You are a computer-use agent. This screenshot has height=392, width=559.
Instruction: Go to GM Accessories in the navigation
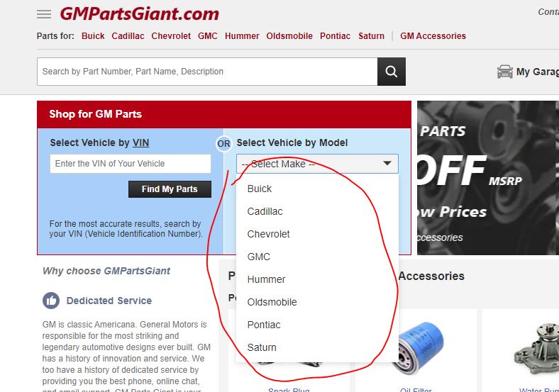(433, 36)
